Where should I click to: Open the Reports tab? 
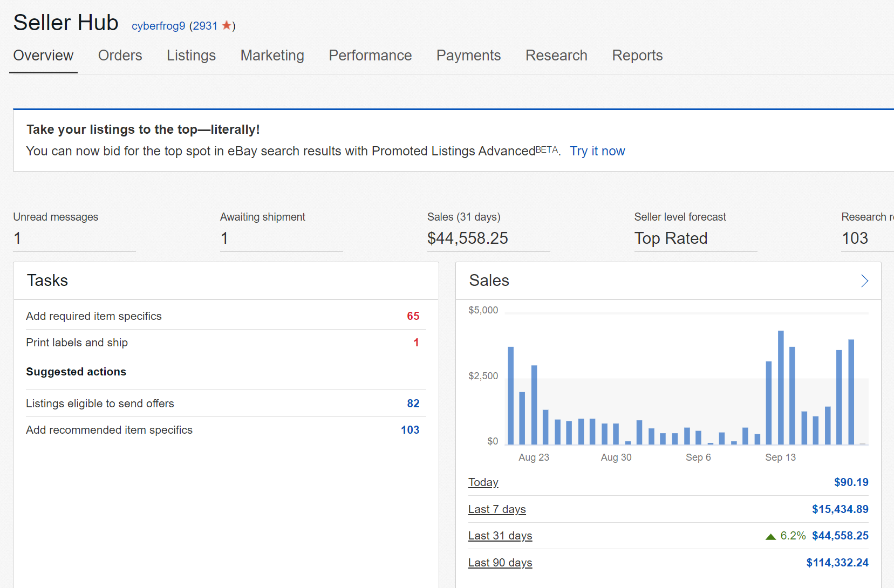tap(637, 56)
